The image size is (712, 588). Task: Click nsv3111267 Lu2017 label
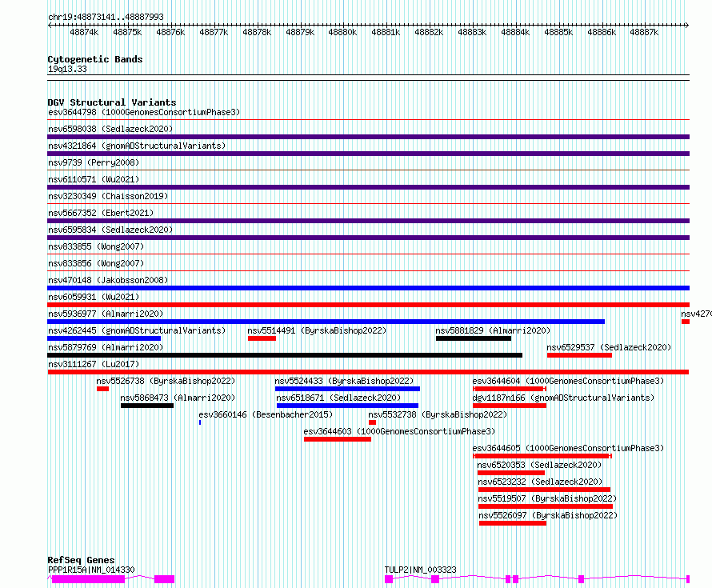[94, 364]
